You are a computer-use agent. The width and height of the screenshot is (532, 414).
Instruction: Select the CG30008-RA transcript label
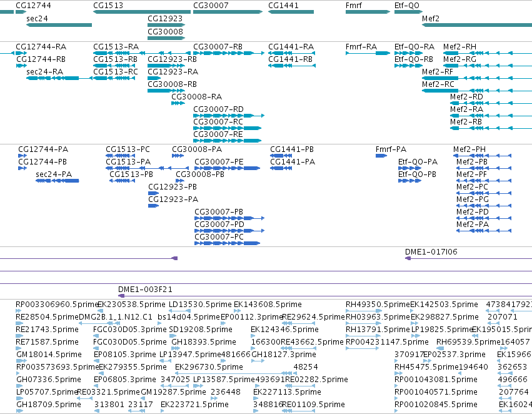(x=197, y=97)
